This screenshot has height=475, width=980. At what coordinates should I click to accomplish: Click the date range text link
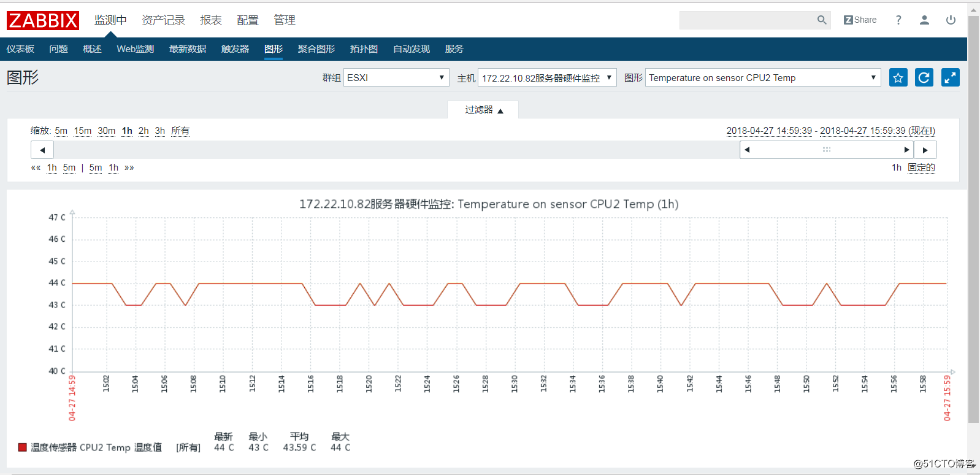830,131
